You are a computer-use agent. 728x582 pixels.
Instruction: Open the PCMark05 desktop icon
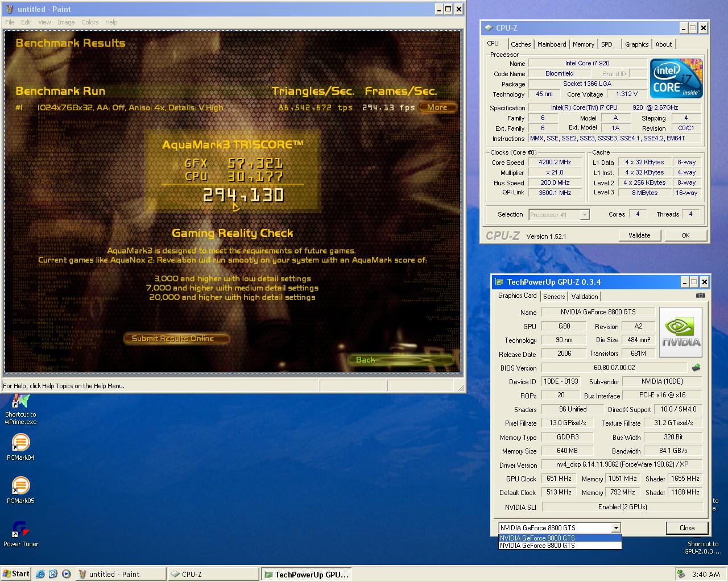coord(20,490)
